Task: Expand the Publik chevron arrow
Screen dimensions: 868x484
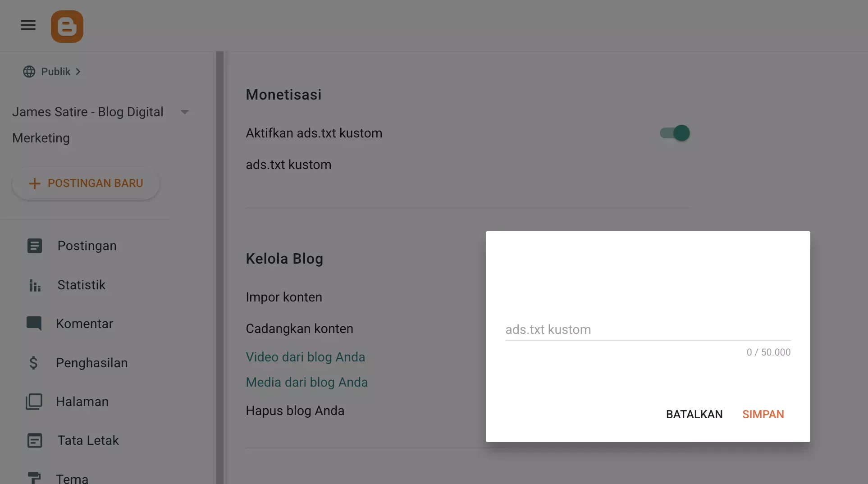Action: pos(78,72)
